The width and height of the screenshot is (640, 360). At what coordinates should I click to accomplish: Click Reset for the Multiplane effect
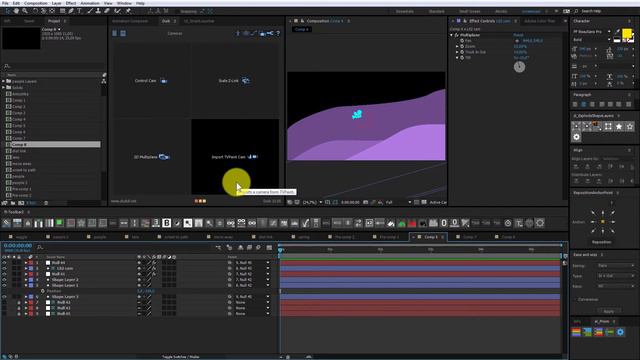pyautogui.click(x=518, y=35)
